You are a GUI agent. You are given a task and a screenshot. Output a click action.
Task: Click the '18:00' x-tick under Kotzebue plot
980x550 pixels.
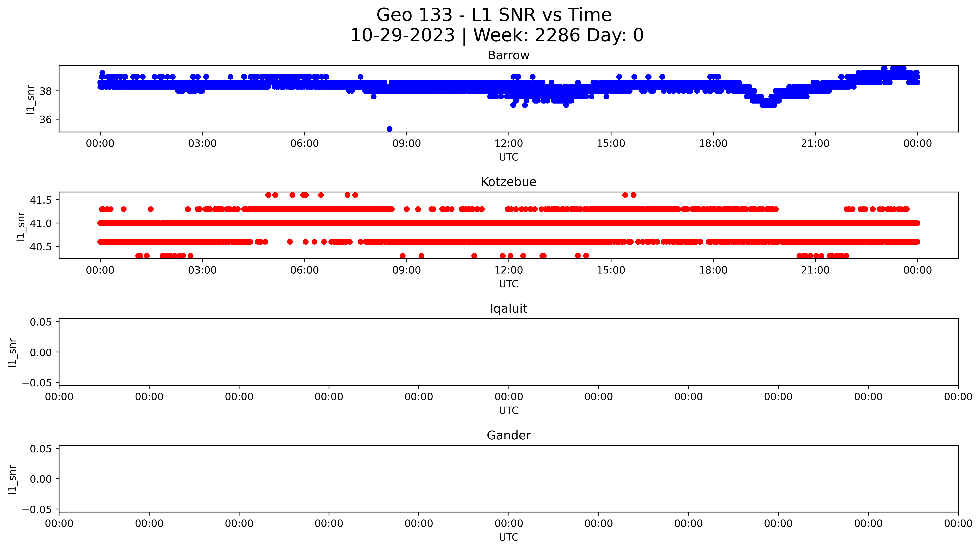[x=713, y=270]
